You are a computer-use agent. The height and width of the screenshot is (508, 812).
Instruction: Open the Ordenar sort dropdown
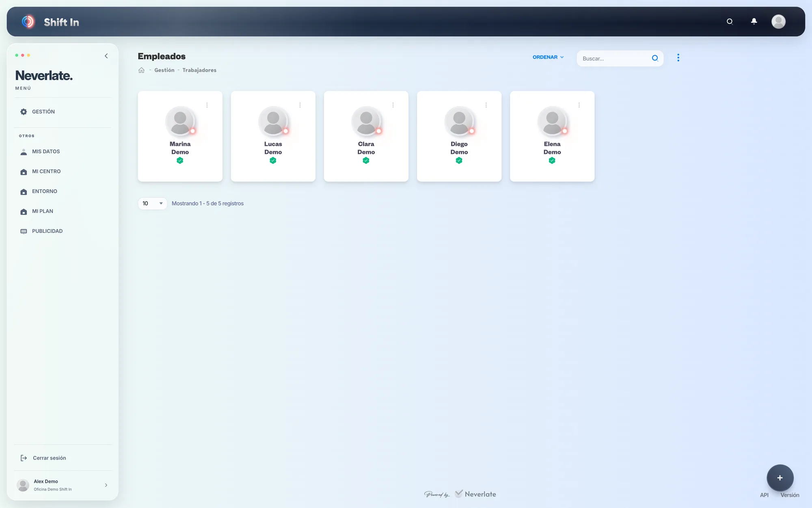tap(548, 57)
